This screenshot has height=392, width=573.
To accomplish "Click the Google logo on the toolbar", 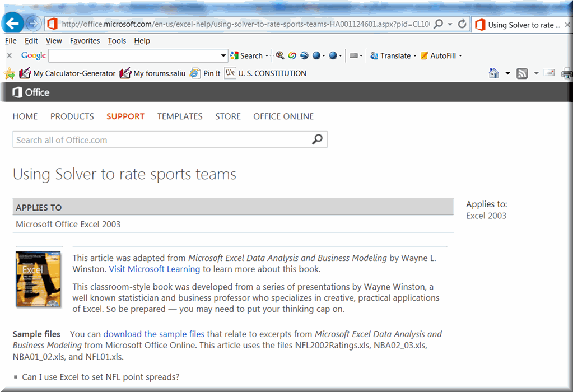I will pyautogui.click(x=33, y=55).
